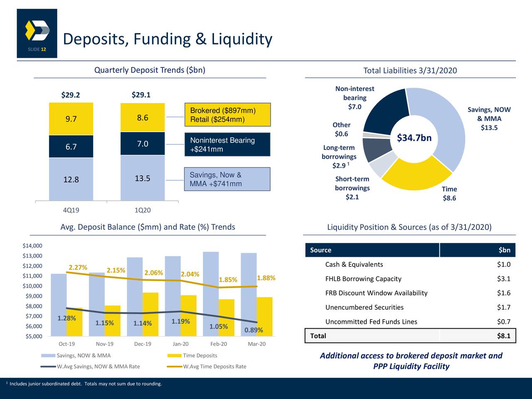The image size is (532, 399).
Task: Click 'W.Avg Time Deposits Rate' legend text
Action: pyautogui.click(x=215, y=367)
